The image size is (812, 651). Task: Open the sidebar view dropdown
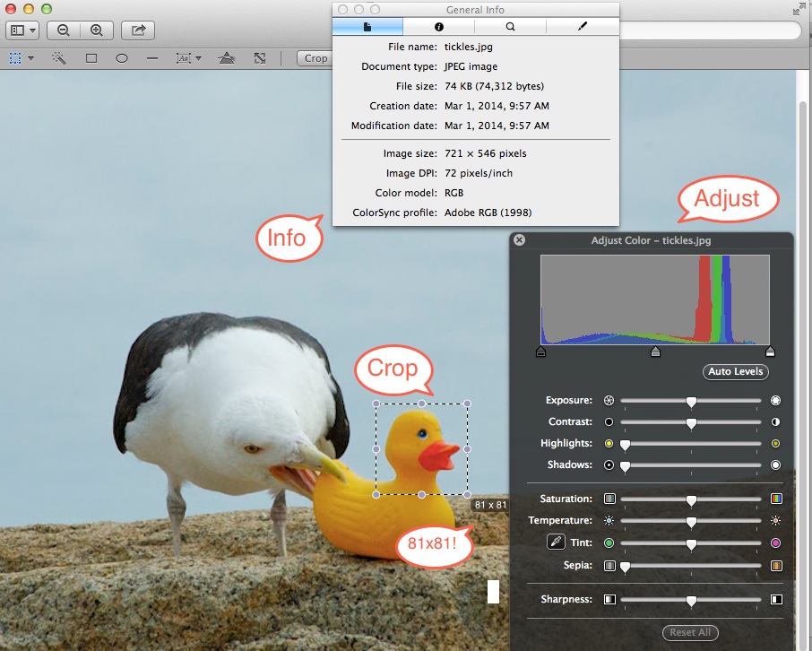click(x=22, y=30)
